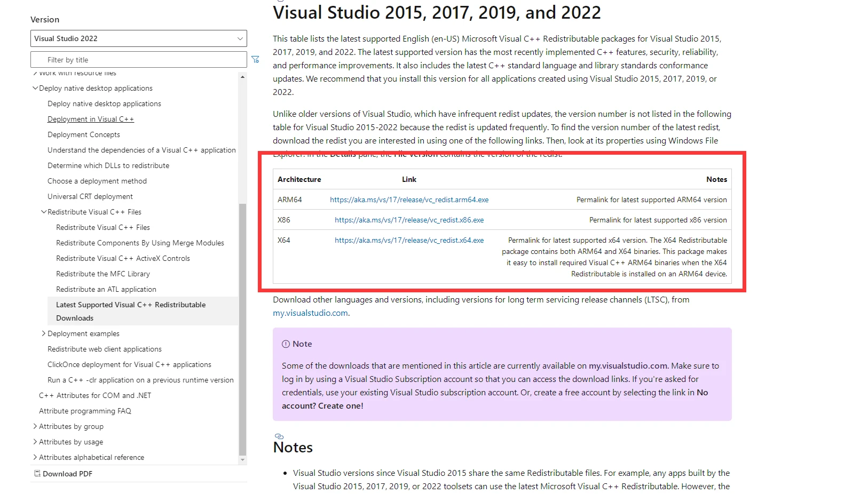The height and width of the screenshot is (494, 868).
Task: Click the anchor link icon above the Notes heading
Action: pos(279,436)
